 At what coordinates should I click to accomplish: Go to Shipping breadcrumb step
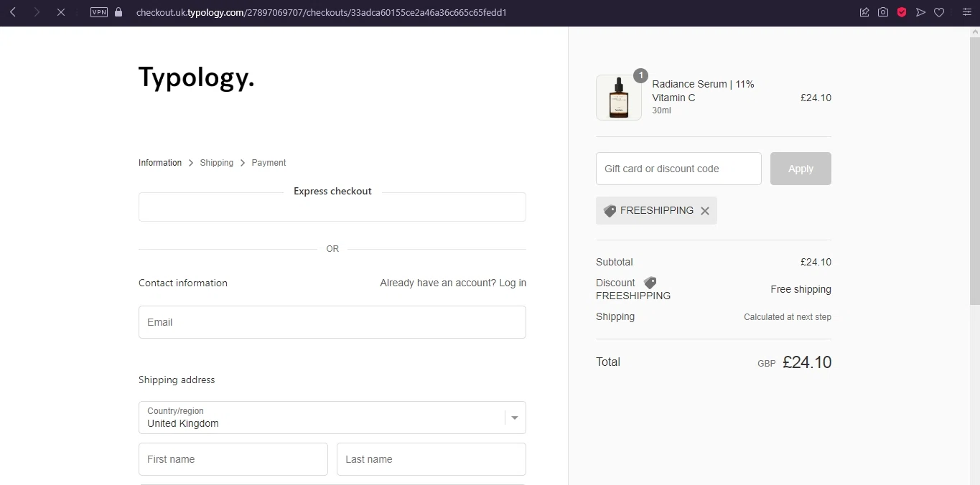coord(217,163)
